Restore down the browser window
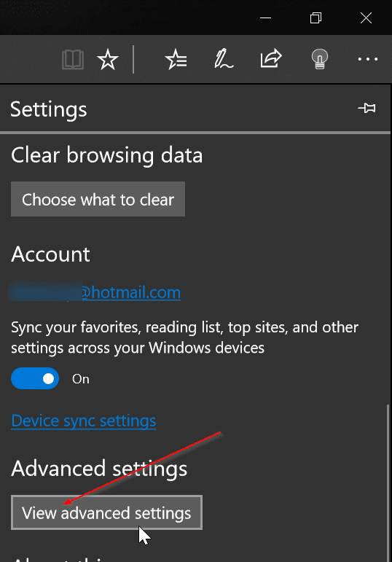Viewport: 392px width, 562px height. pyautogui.click(x=315, y=18)
